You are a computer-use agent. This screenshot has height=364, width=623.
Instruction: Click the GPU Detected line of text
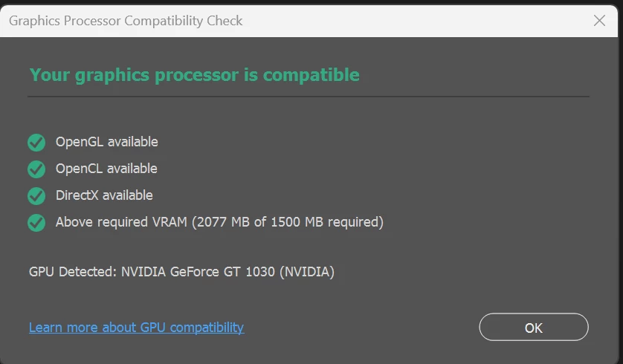(181, 272)
